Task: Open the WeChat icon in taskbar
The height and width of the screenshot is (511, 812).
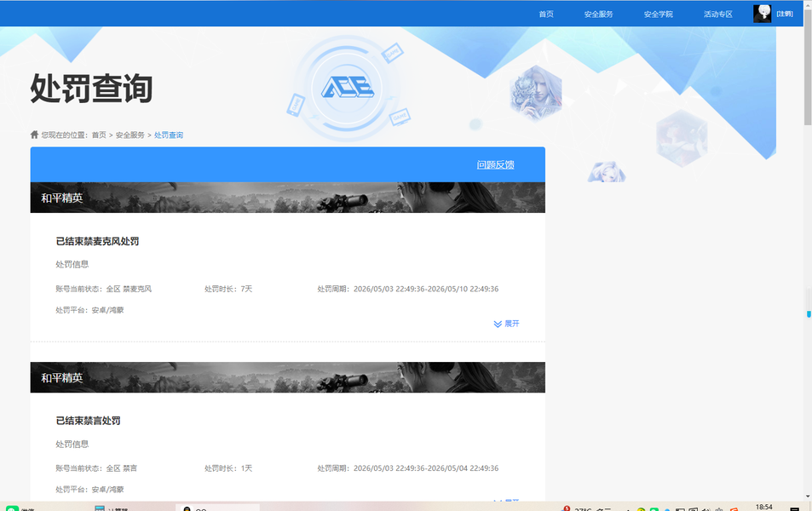Action: point(12,508)
